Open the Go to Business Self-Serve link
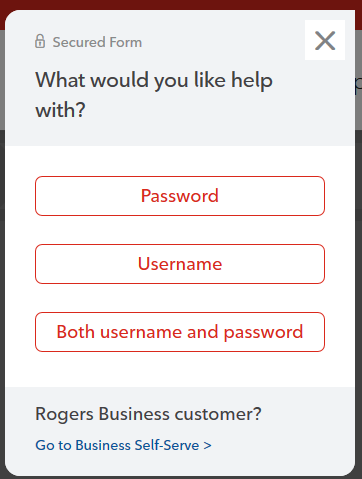Image resolution: width=362 pixels, height=479 pixels. click(x=123, y=445)
